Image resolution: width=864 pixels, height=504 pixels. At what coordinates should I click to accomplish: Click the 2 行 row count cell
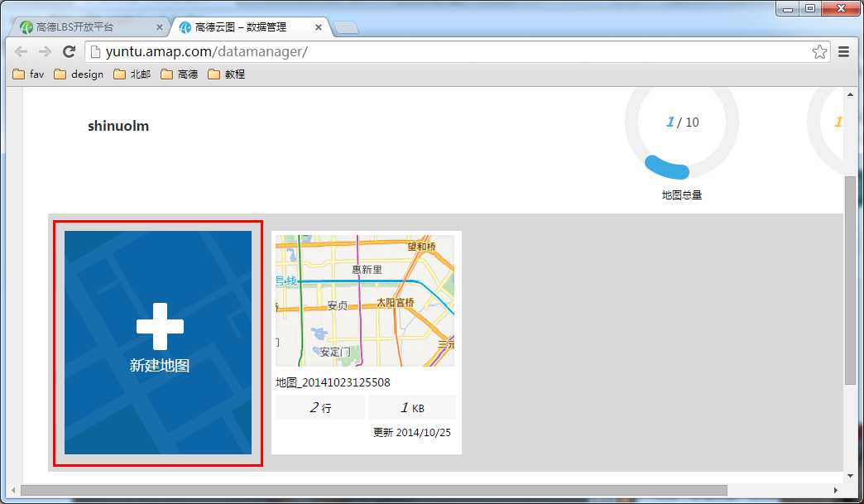(320, 408)
